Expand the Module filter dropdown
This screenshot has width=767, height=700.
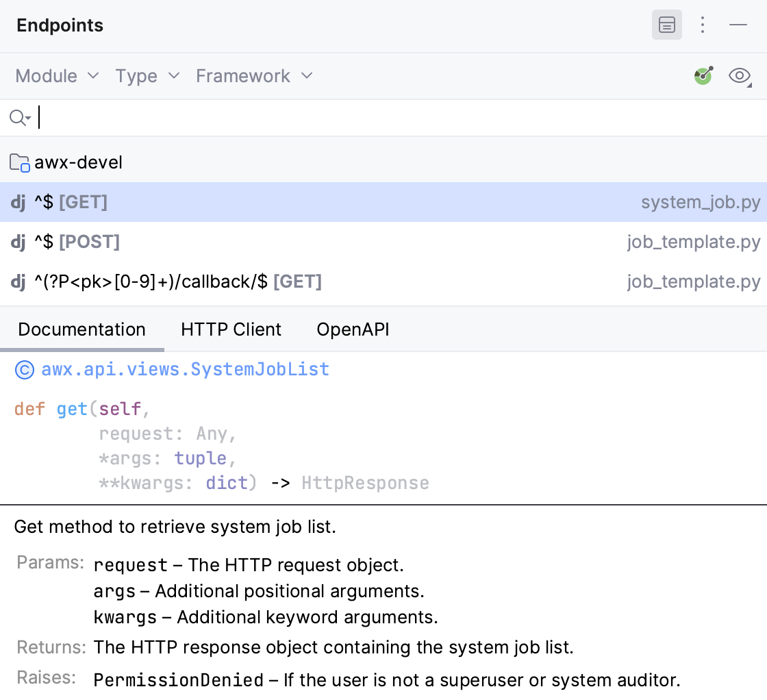[58, 76]
